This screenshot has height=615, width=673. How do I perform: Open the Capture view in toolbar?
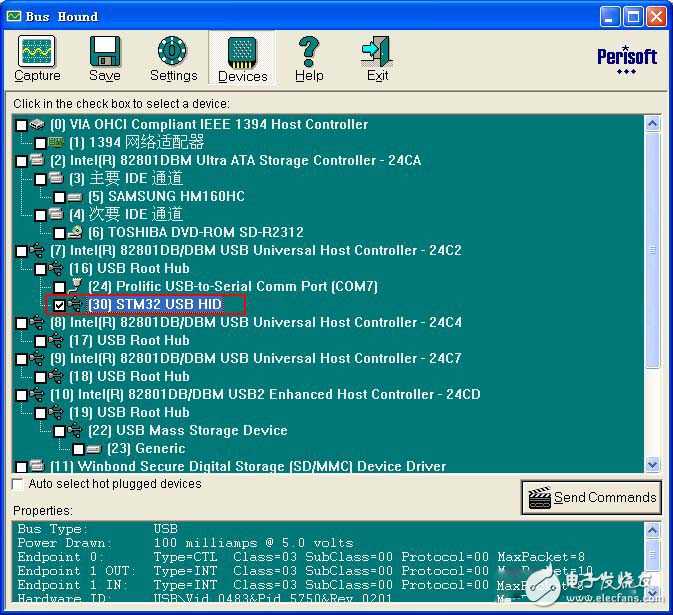point(37,59)
